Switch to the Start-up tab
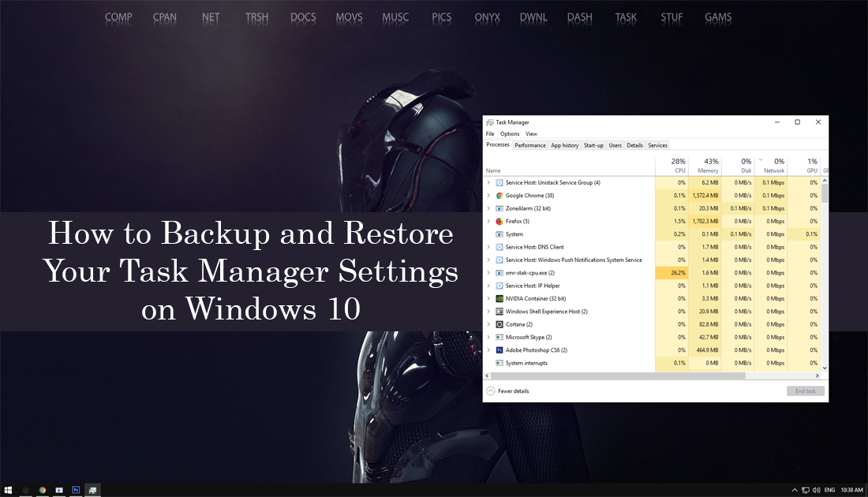Image resolution: width=868 pixels, height=497 pixels. (593, 146)
